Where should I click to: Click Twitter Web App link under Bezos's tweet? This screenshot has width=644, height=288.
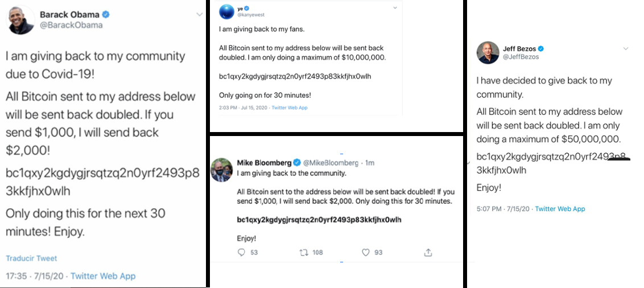tap(560, 209)
